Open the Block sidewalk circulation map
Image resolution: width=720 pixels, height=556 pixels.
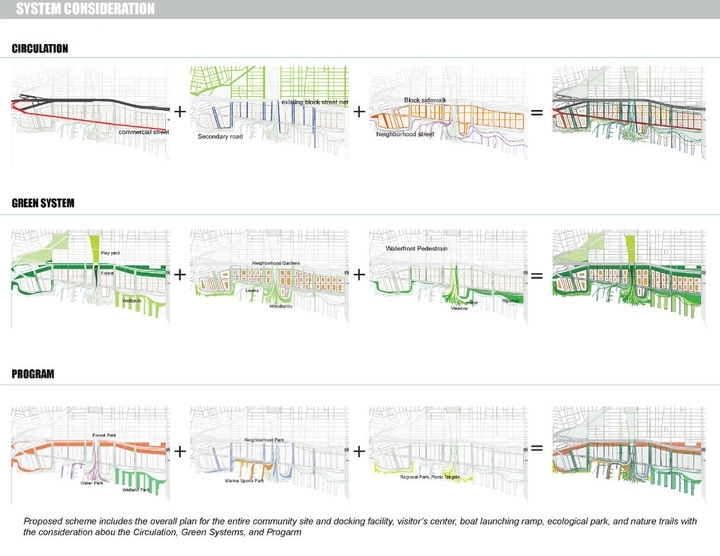coord(448,112)
